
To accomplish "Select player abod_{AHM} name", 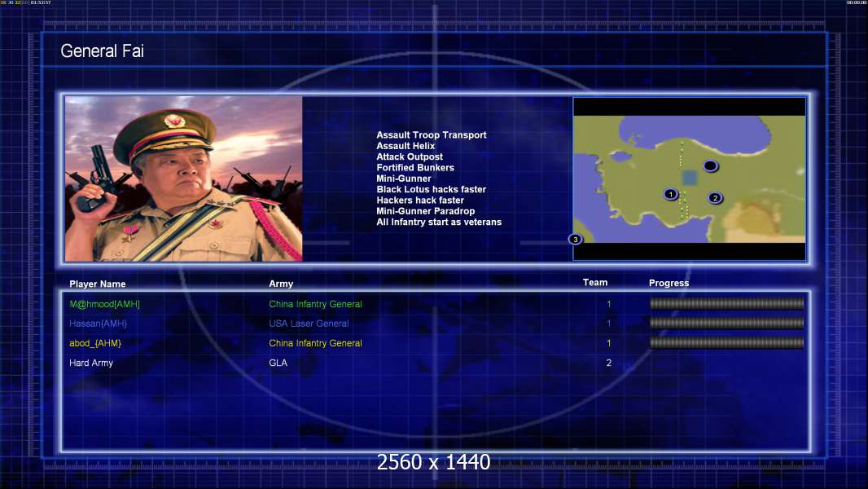I will tap(95, 343).
